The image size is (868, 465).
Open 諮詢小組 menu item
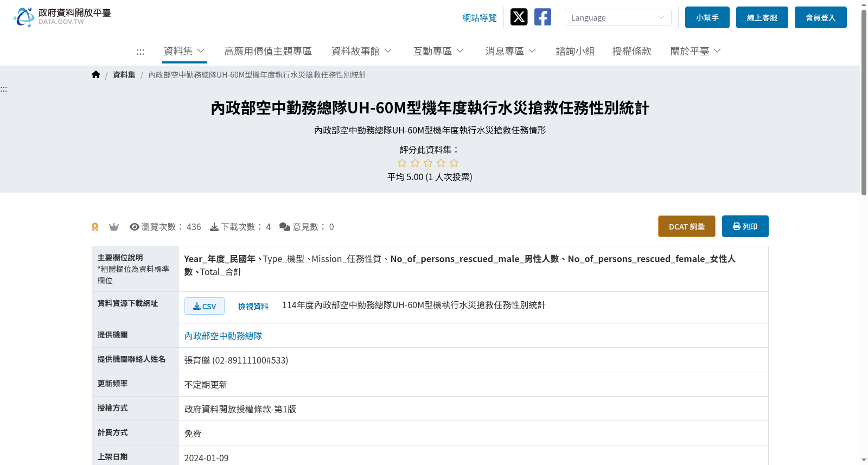click(575, 51)
